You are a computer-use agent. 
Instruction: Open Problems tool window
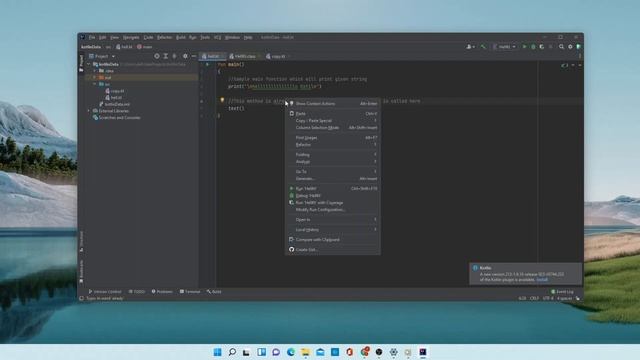pos(162,291)
